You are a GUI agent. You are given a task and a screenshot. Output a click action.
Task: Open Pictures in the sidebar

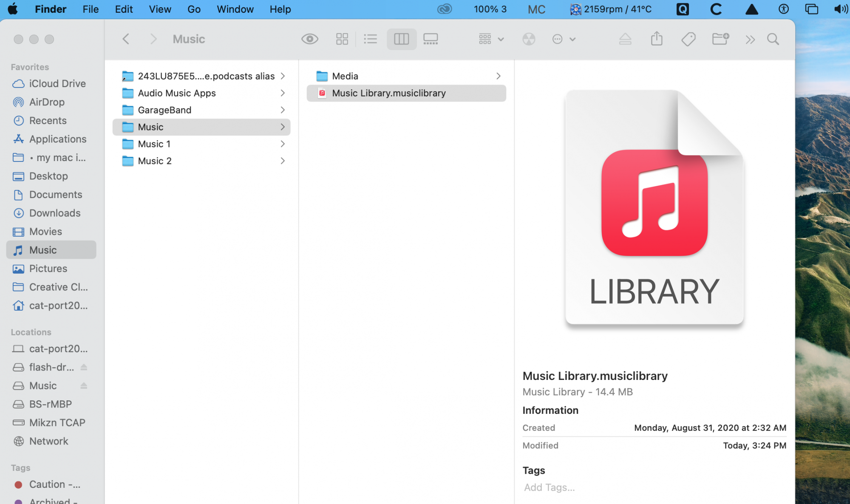click(51, 269)
